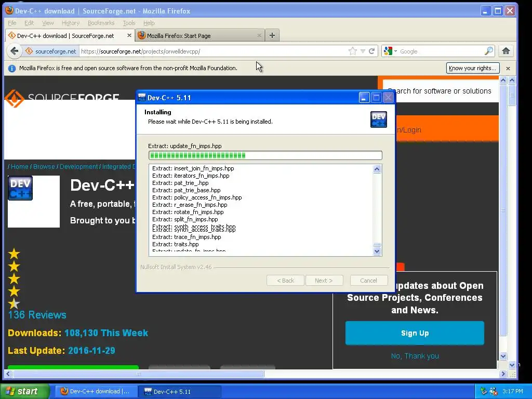The image size is (532, 399).
Task: Click the horizontal scrollbar thumb
Action: [x=138, y=374]
